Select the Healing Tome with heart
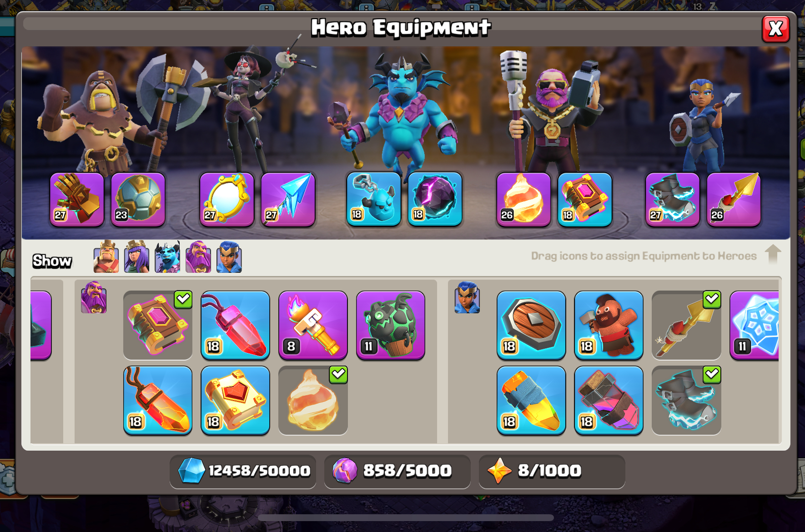The image size is (805, 532). point(235,400)
